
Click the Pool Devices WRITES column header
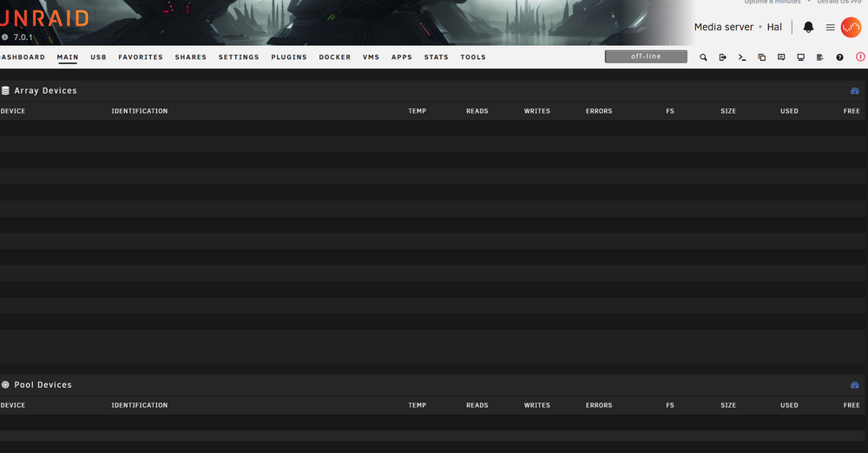[x=537, y=405]
